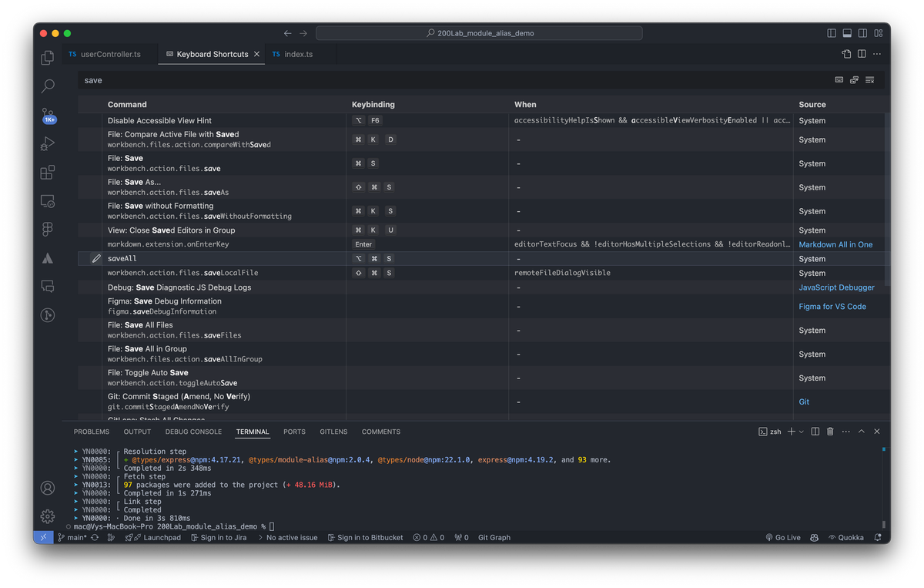Viewport: 924px width, 588px height.
Task: Open the Run and Debug view
Action: point(47,143)
